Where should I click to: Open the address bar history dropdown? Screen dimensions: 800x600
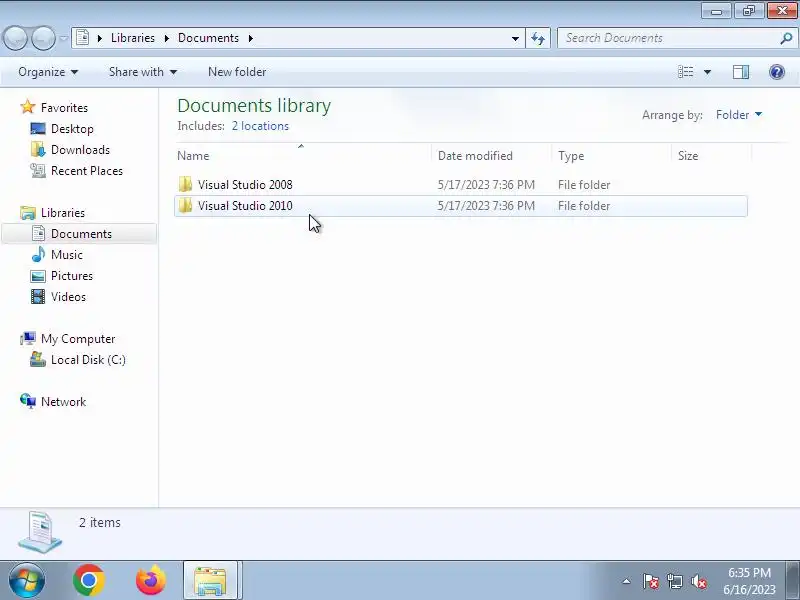pos(515,38)
